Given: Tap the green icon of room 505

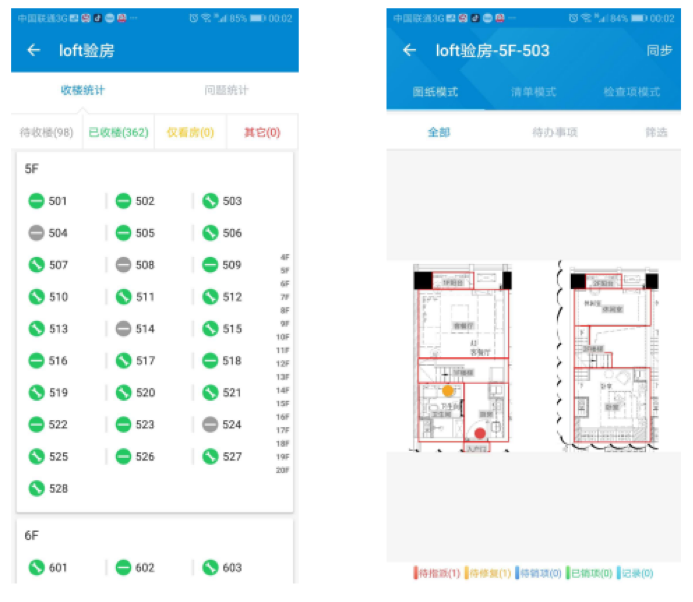Looking at the screenshot, I should pyautogui.click(x=123, y=232).
